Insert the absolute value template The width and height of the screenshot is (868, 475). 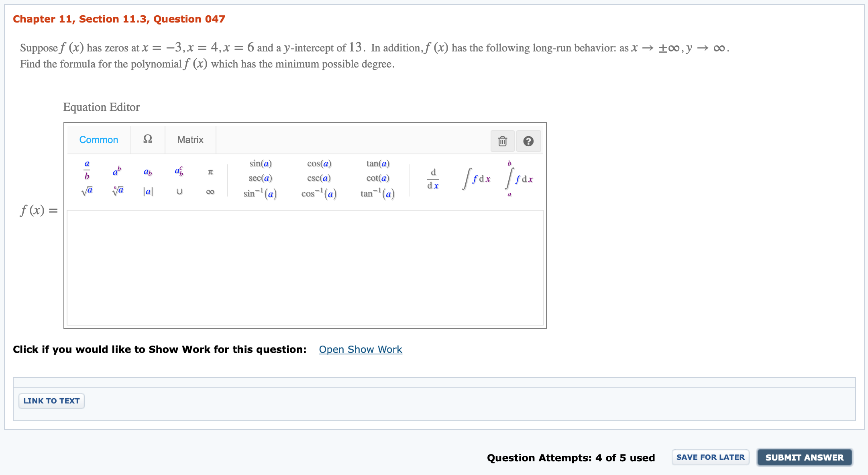click(x=148, y=191)
